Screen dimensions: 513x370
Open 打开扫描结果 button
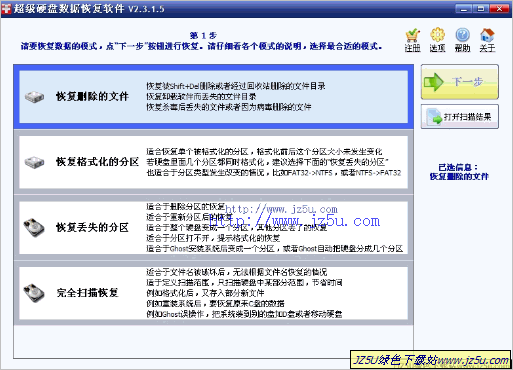pos(460,117)
